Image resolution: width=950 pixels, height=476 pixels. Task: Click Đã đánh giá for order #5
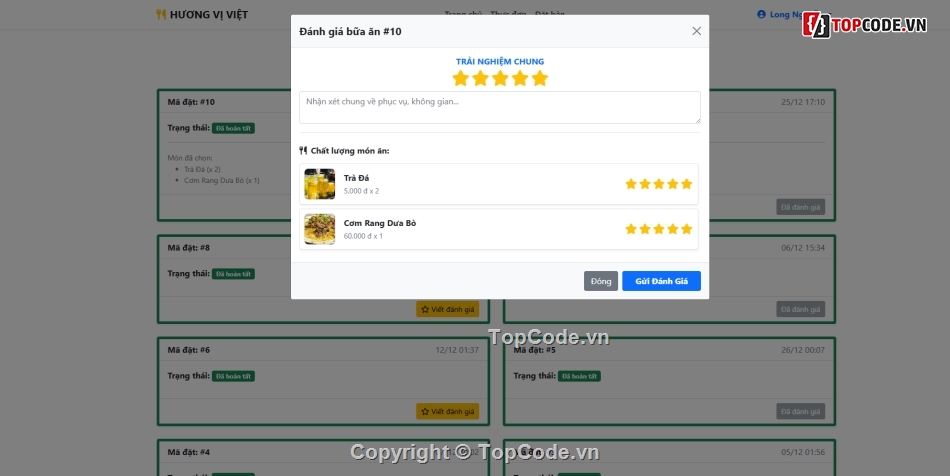[x=800, y=412]
